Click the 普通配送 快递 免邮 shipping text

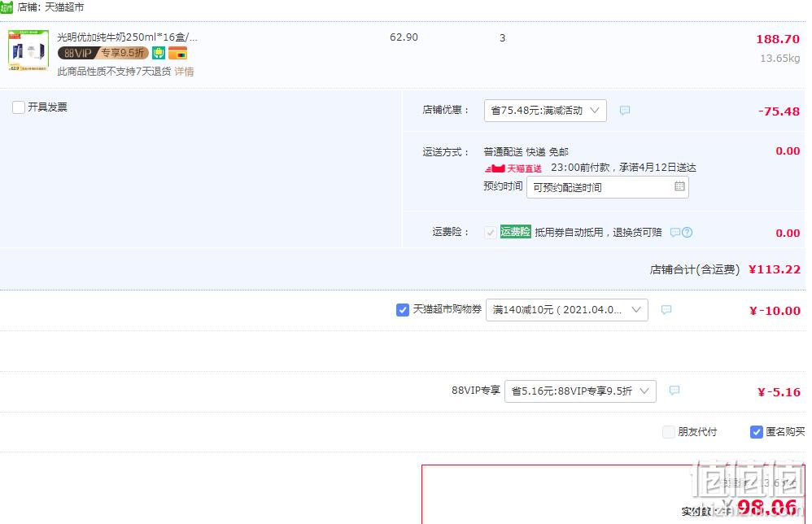click(x=526, y=151)
